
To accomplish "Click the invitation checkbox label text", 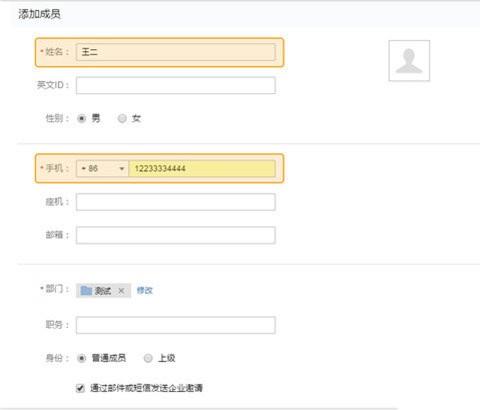I will pyautogui.click(x=146, y=388).
